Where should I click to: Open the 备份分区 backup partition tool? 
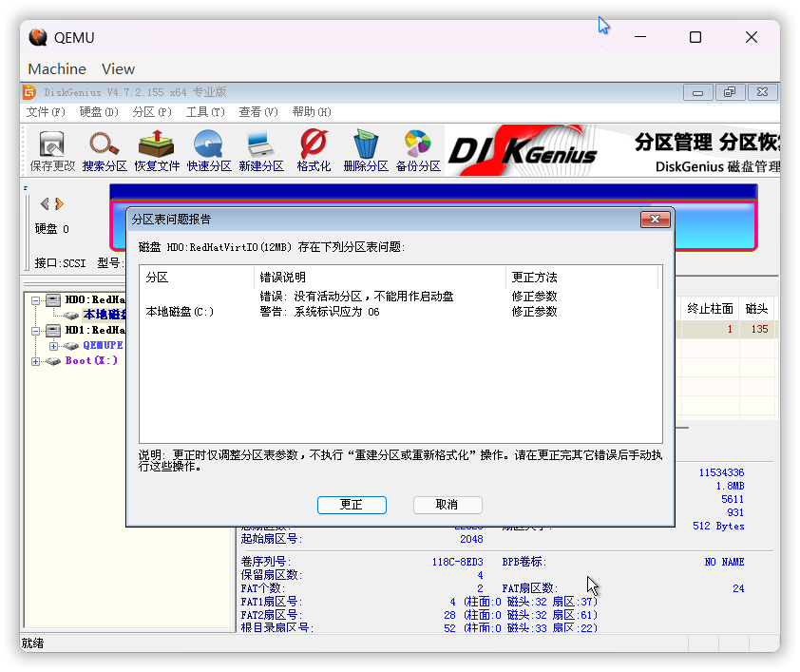418,151
